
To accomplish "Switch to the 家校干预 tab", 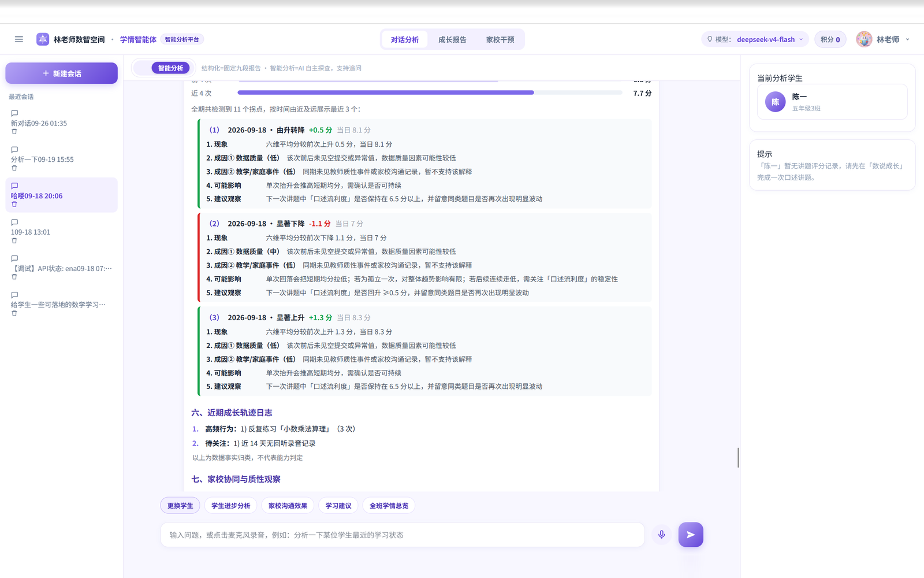I will pos(500,40).
